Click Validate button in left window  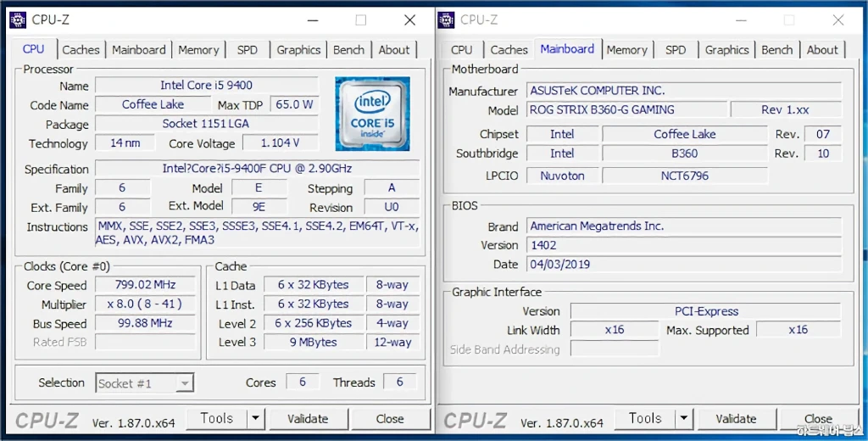click(x=308, y=419)
